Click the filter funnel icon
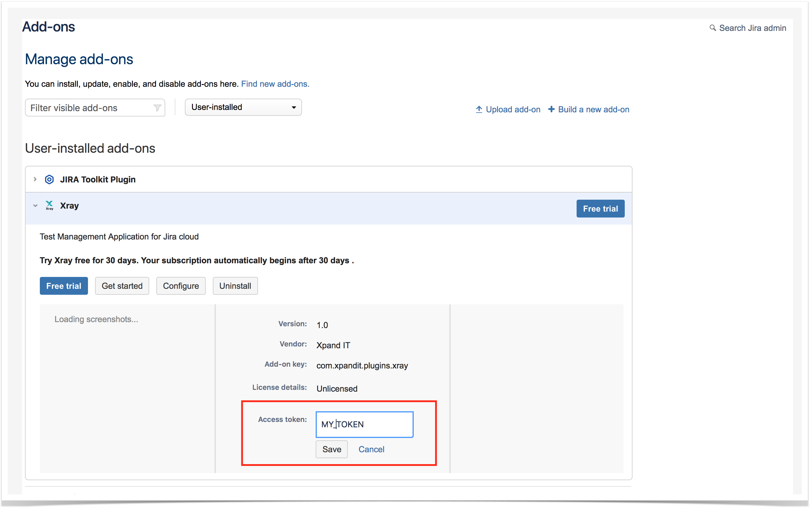 pos(157,108)
